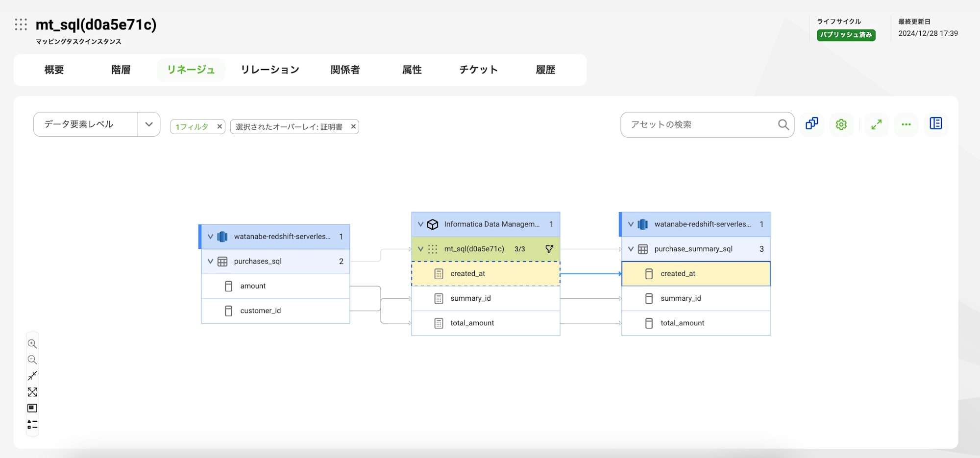The width and height of the screenshot is (980, 458).
Task: Zoom in on the lineage canvas
Action: pos(32,344)
